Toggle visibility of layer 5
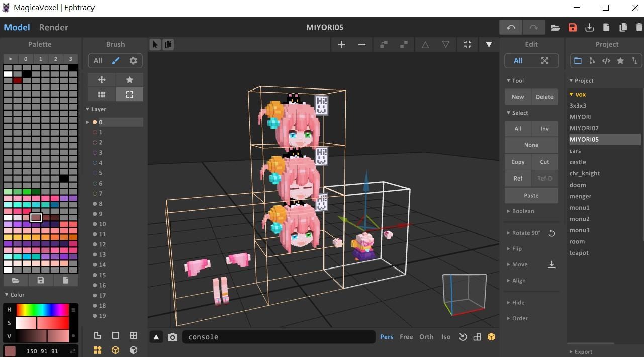Image resolution: width=644 pixels, height=357 pixels. click(95, 173)
